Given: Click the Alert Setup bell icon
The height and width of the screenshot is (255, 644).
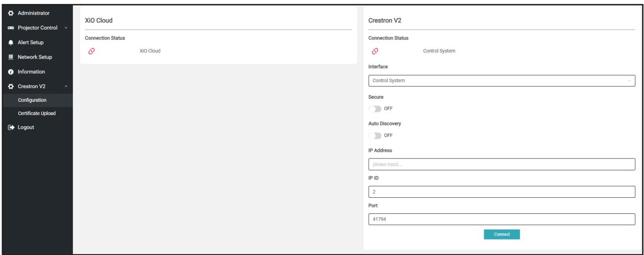Looking at the screenshot, I should [x=10, y=42].
